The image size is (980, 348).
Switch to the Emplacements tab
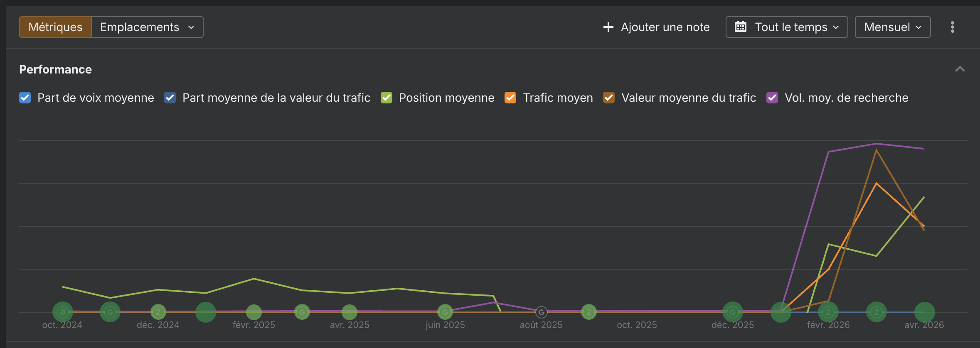click(139, 27)
